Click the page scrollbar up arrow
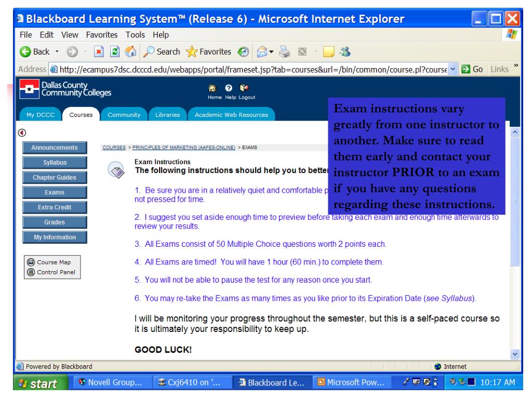 pyautogui.click(x=515, y=132)
